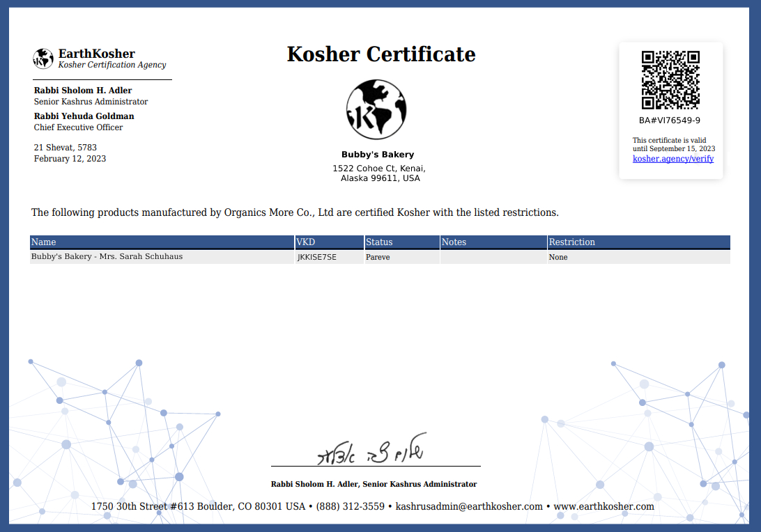Click the Status column header
Viewport: 761px width, 532px height.
380,242
